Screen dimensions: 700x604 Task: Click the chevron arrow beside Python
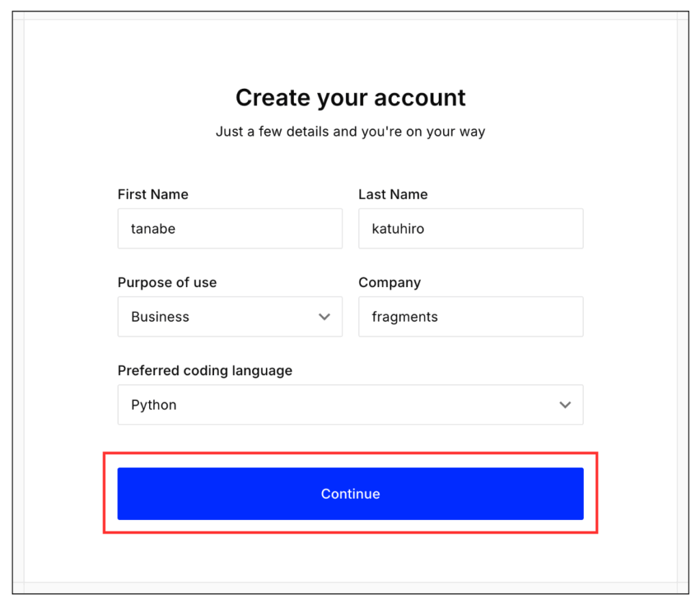(565, 404)
